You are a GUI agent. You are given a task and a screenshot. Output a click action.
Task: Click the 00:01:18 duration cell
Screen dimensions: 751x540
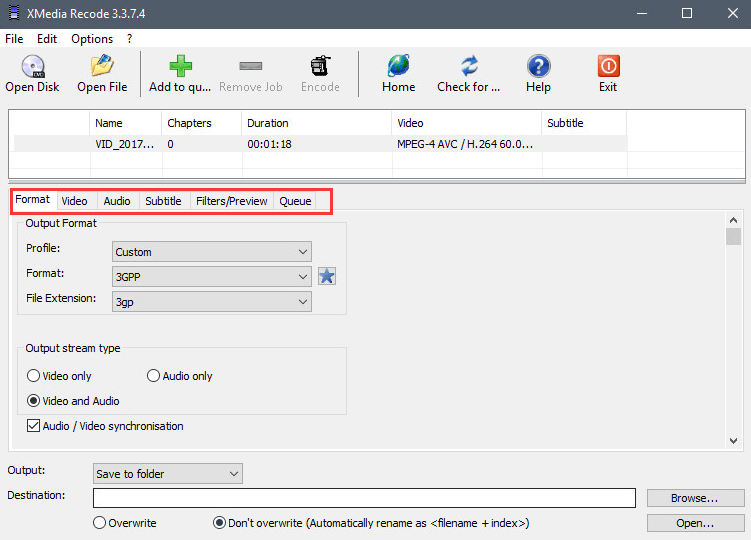[269, 144]
